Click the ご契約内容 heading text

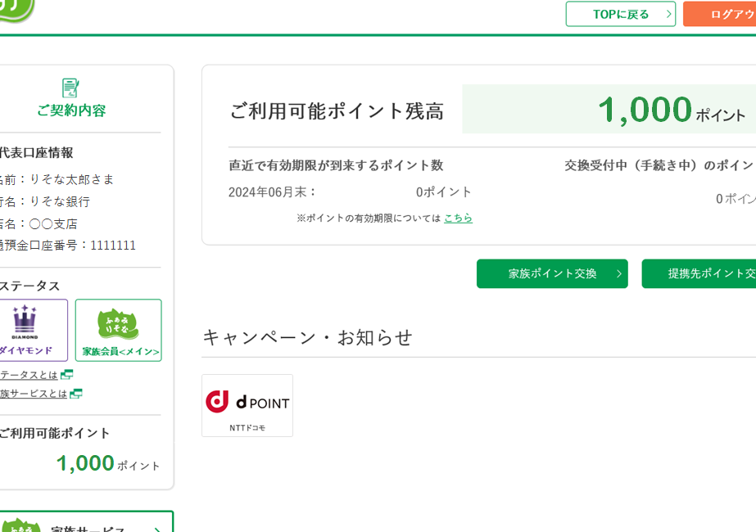pyautogui.click(x=71, y=110)
